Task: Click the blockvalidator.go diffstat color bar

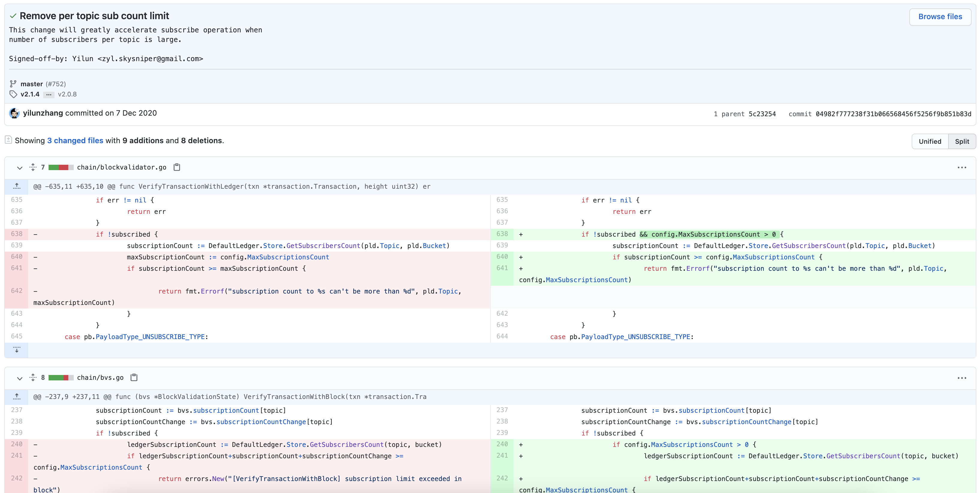Action: [61, 168]
